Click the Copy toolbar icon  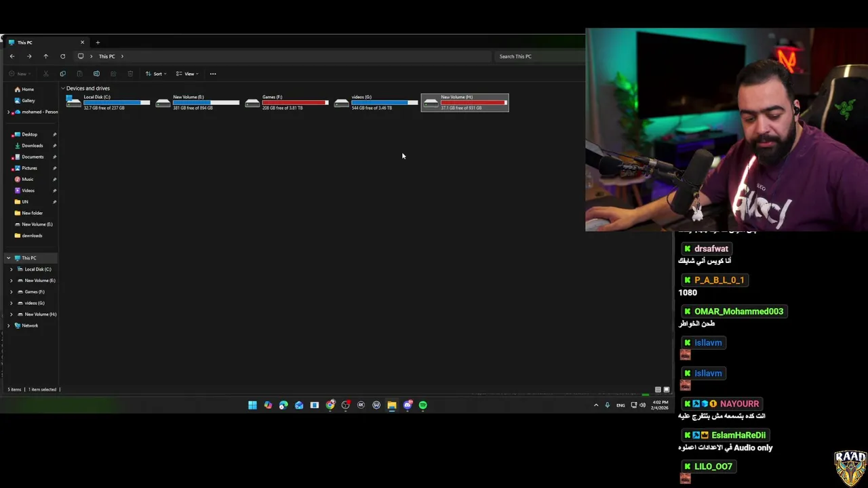click(62, 74)
